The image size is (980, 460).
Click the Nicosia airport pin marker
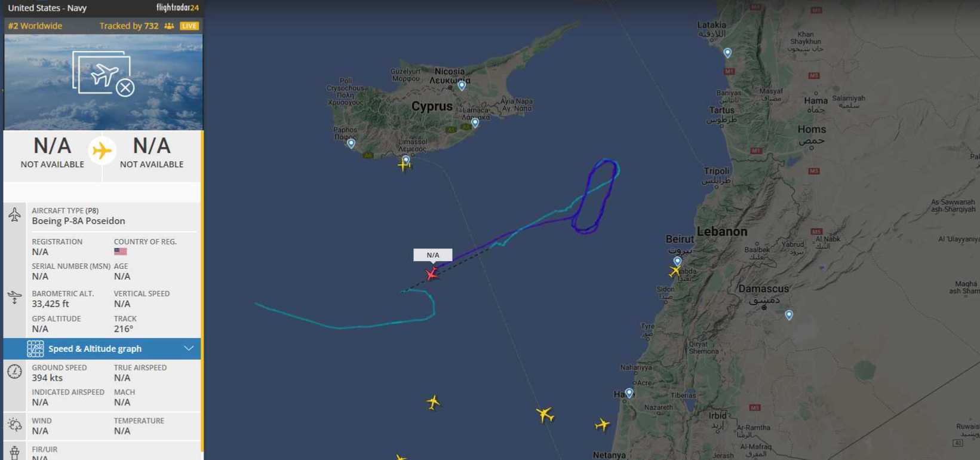462,85
